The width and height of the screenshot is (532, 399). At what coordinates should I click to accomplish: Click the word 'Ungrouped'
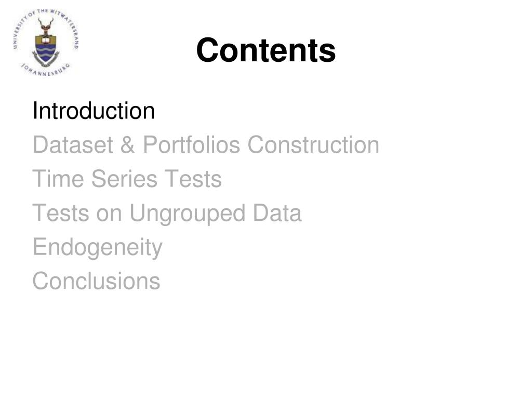[187, 214]
